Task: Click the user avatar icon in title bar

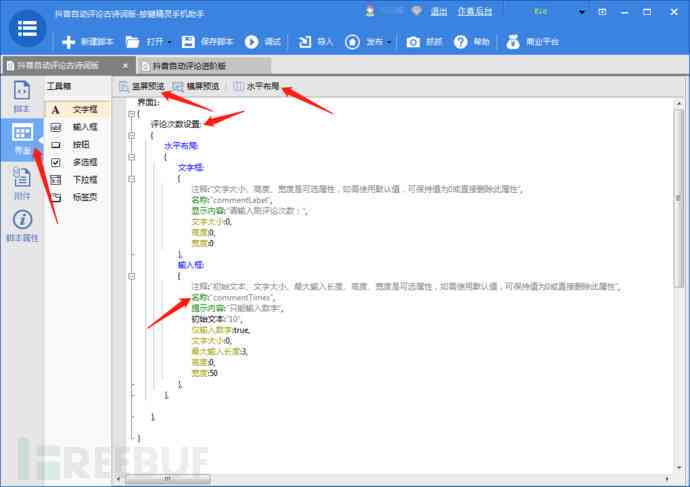Action: click(x=370, y=11)
